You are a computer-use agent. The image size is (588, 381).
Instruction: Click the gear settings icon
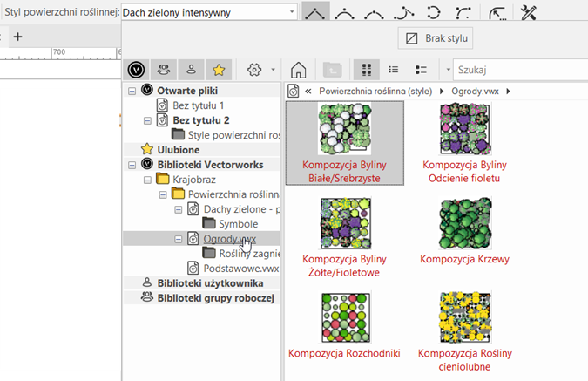coord(254,70)
